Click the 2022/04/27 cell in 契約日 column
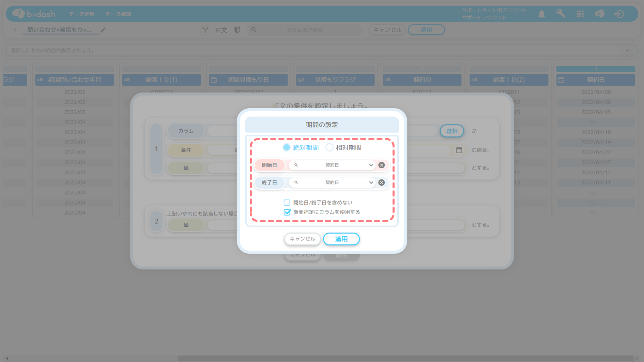The width and height of the screenshot is (644, 362). 596,162
